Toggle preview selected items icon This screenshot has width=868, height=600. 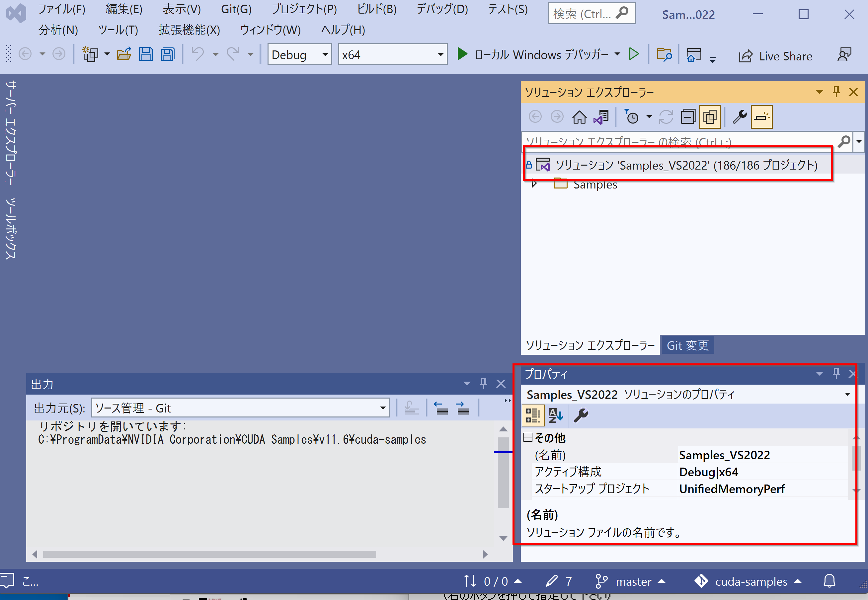pyautogui.click(x=761, y=117)
